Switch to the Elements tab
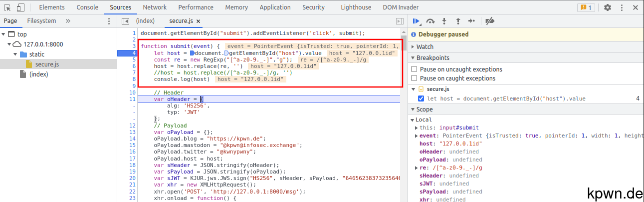The height and width of the screenshot is (202, 644). 51,7
